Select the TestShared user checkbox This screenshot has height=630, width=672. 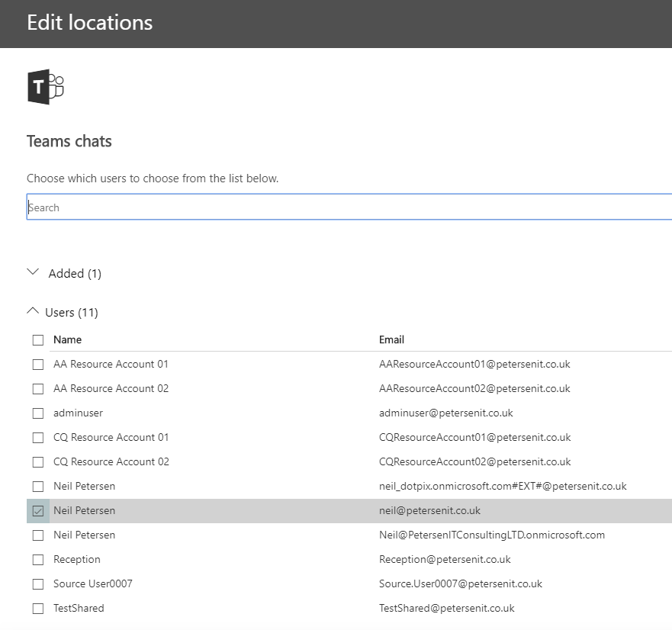pos(38,609)
